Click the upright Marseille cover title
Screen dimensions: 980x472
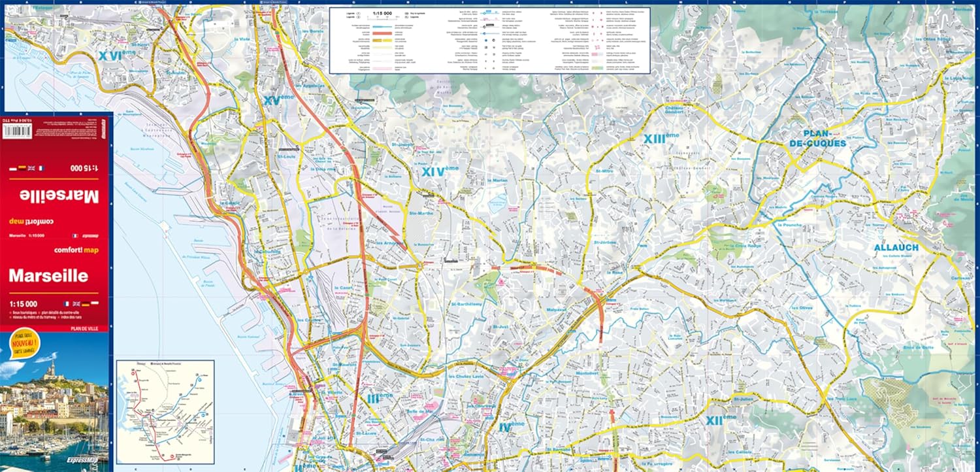point(48,275)
